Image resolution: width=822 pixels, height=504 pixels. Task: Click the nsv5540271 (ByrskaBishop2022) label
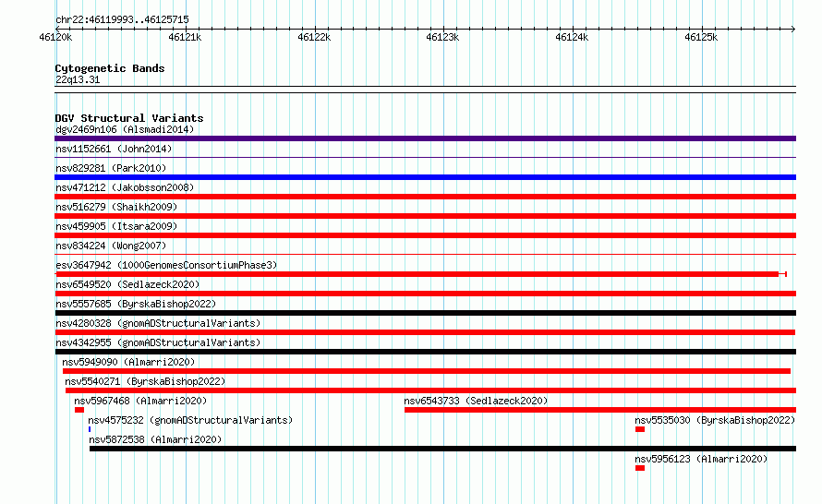(x=145, y=381)
